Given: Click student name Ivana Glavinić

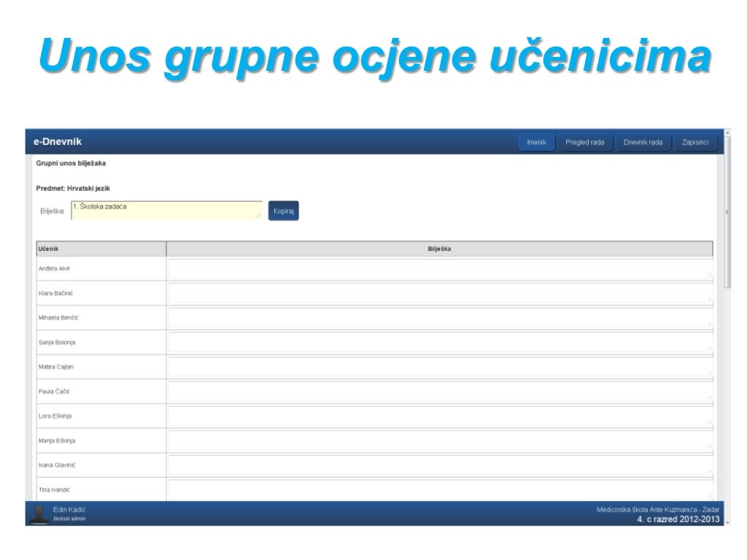Looking at the screenshot, I should click(57, 465).
